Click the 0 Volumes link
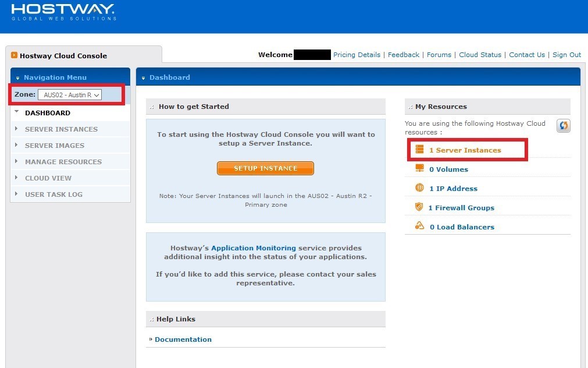Image resolution: width=588 pixels, height=368 pixels. tap(448, 169)
